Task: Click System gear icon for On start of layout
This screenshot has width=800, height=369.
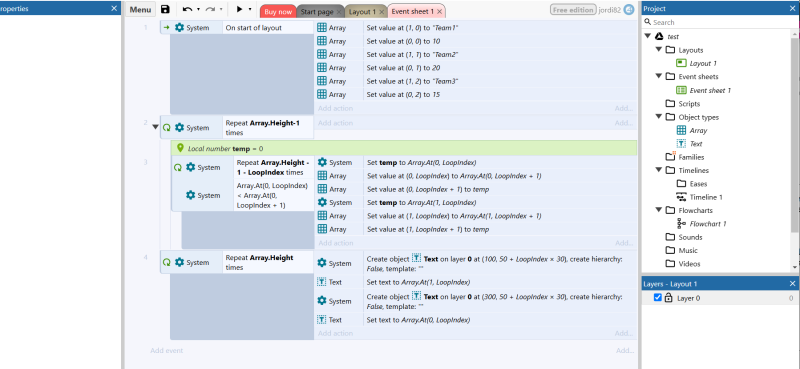Action: pyautogui.click(x=180, y=28)
